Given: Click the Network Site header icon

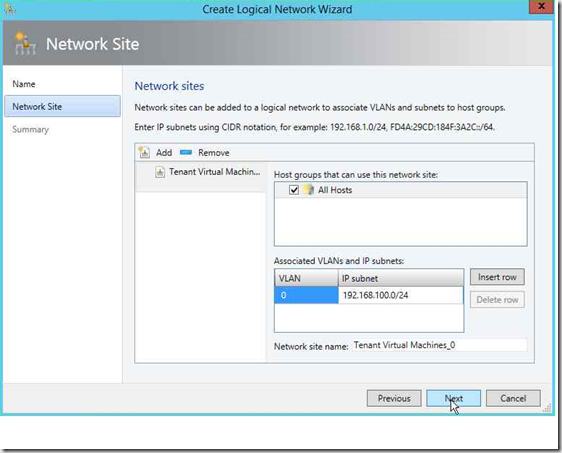Looking at the screenshot, I should click(x=25, y=44).
